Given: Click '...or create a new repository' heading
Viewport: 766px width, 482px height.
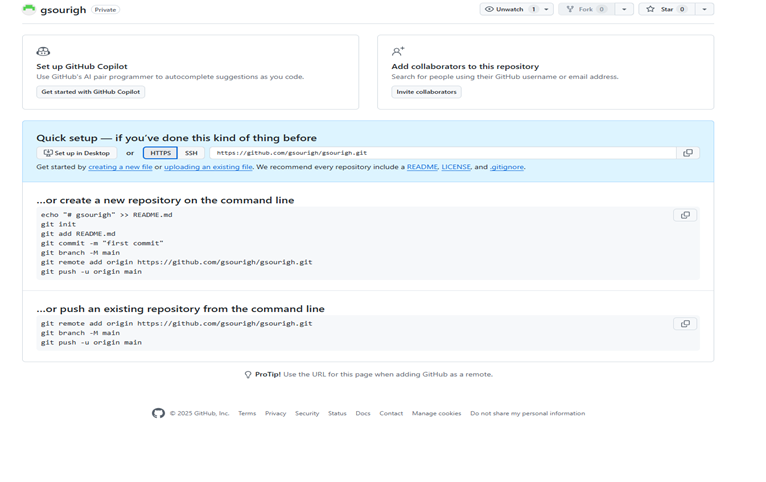Looking at the screenshot, I should point(165,200).
